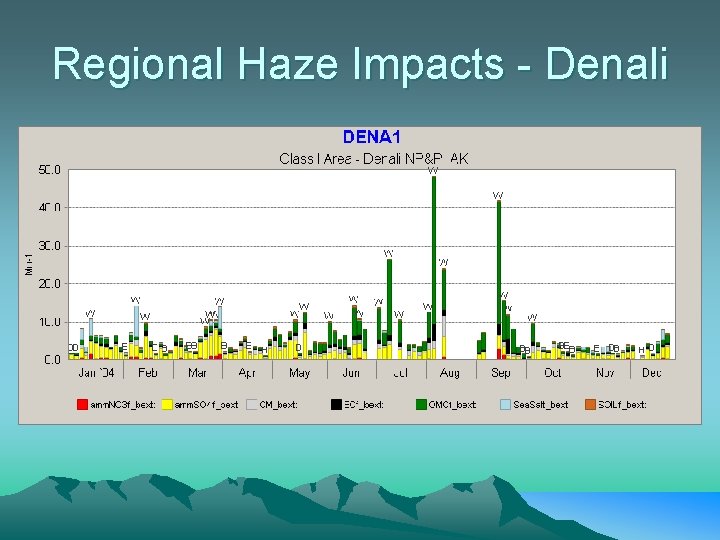The image size is (720, 540).
Task: Click the SeaSalt_bext legend label
Action: (x=541, y=405)
